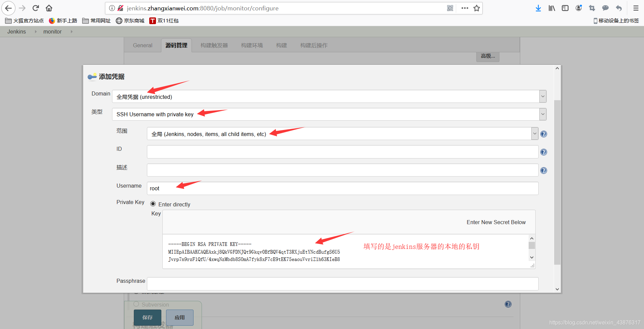Click the dialog scrollbar up arrow
Image resolution: width=644 pixels, height=329 pixels.
point(557,68)
